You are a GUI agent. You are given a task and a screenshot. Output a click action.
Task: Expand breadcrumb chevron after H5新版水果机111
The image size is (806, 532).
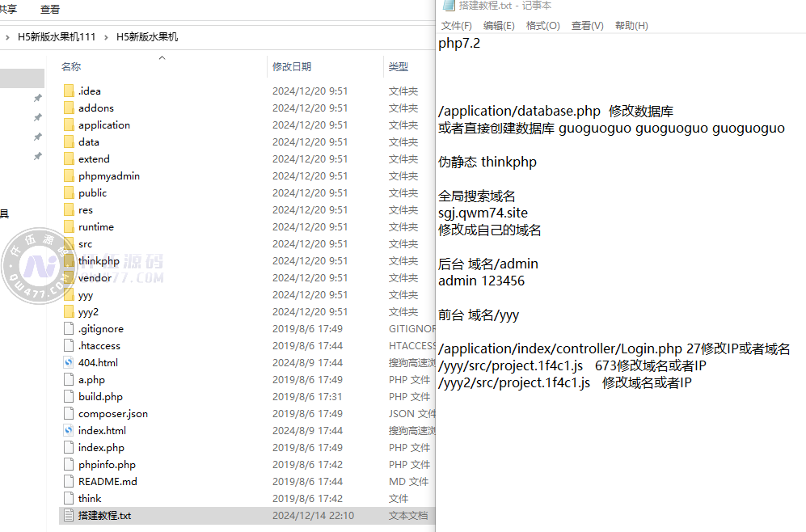108,37
